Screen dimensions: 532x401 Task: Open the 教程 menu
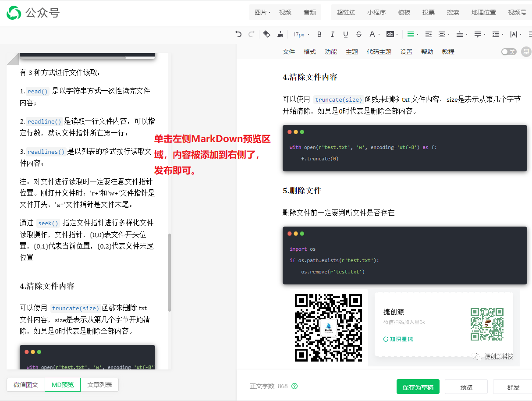coord(448,52)
